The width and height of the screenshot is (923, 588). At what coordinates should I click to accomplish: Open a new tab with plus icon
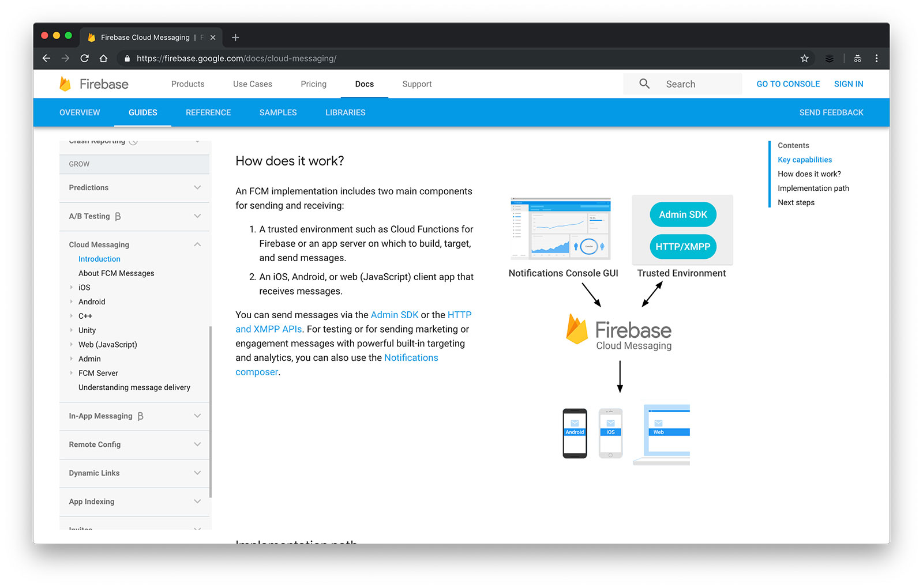point(235,37)
